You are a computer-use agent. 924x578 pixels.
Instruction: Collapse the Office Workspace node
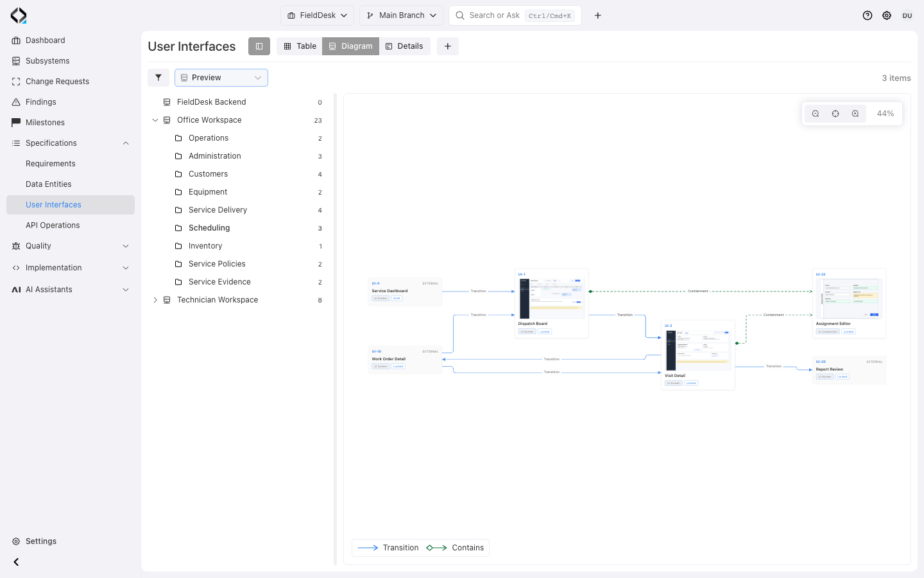click(x=155, y=120)
